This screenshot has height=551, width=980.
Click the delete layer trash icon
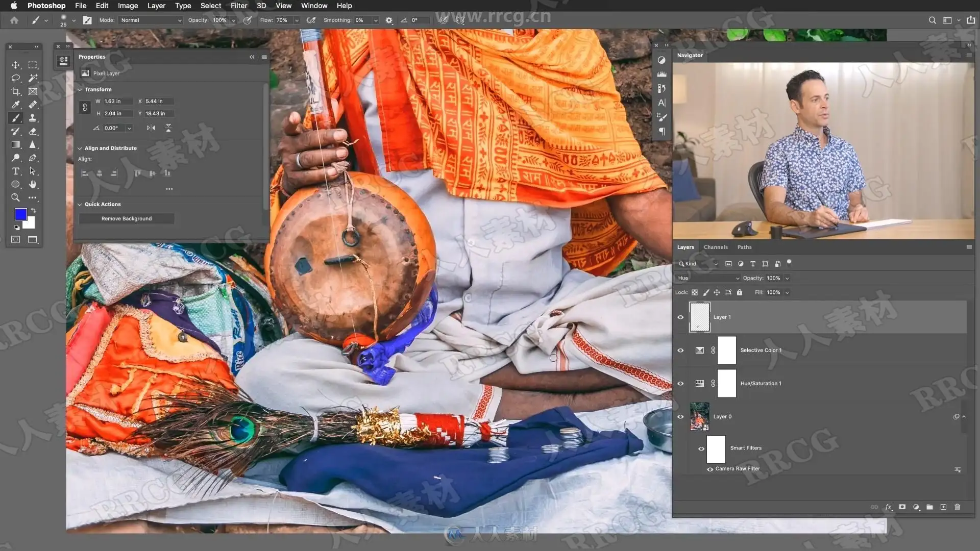click(x=957, y=507)
